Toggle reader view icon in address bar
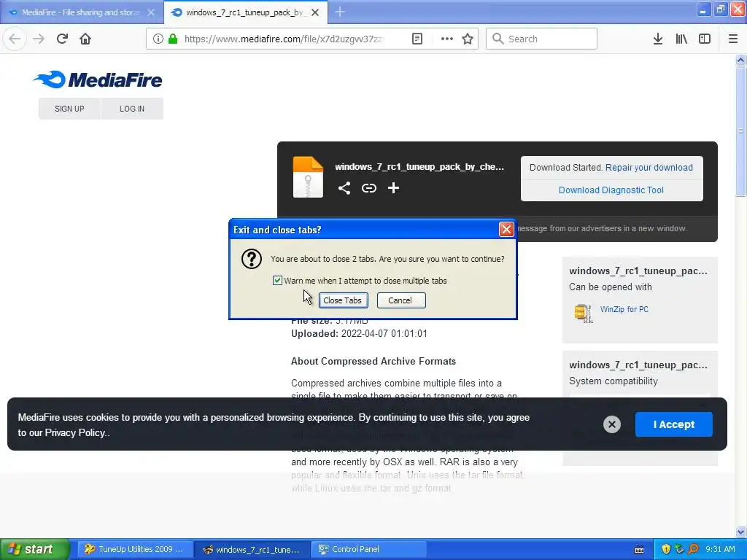Viewport: 747px width, 560px height. 417,39
